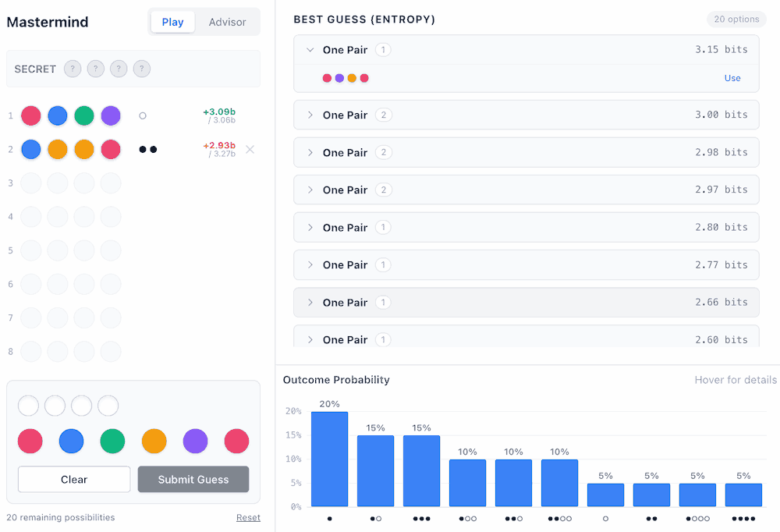This screenshot has width=780, height=532.
Task: Click the green peg in guess row 1
Action: [x=84, y=115]
